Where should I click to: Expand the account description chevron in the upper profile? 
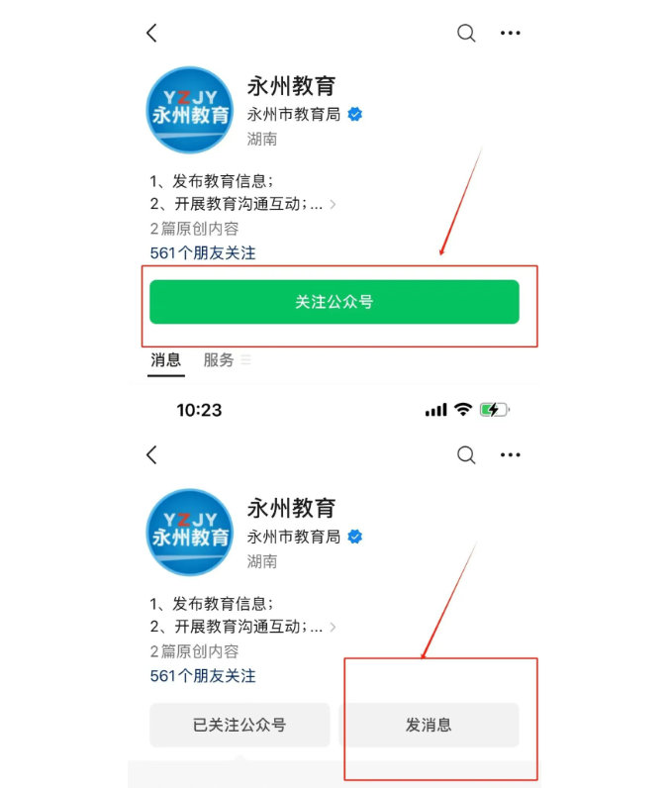(x=333, y=205)
